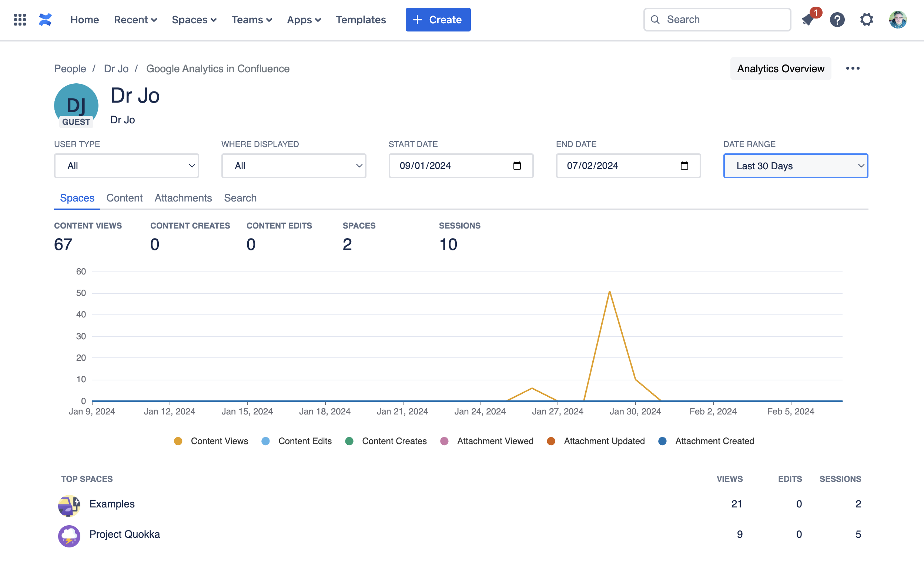Toggle Attachment Created series in legend
Viewport: 924px width, 563px height.
[x=714, y=441]
